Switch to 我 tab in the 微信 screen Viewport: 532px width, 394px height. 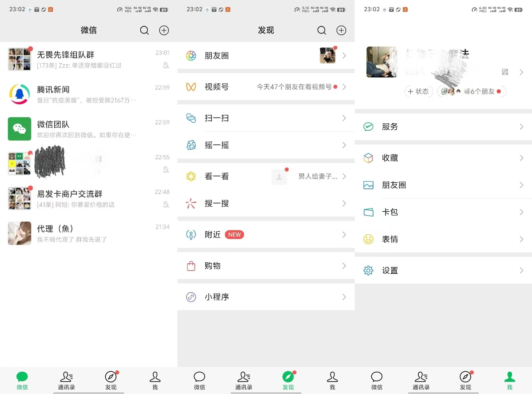tap(155, 381)
